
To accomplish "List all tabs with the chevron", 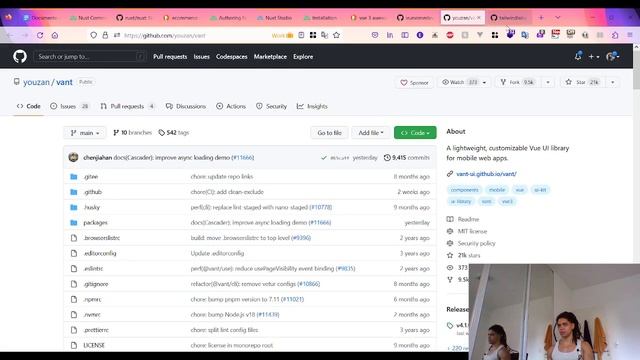I will tap(558, 18).
